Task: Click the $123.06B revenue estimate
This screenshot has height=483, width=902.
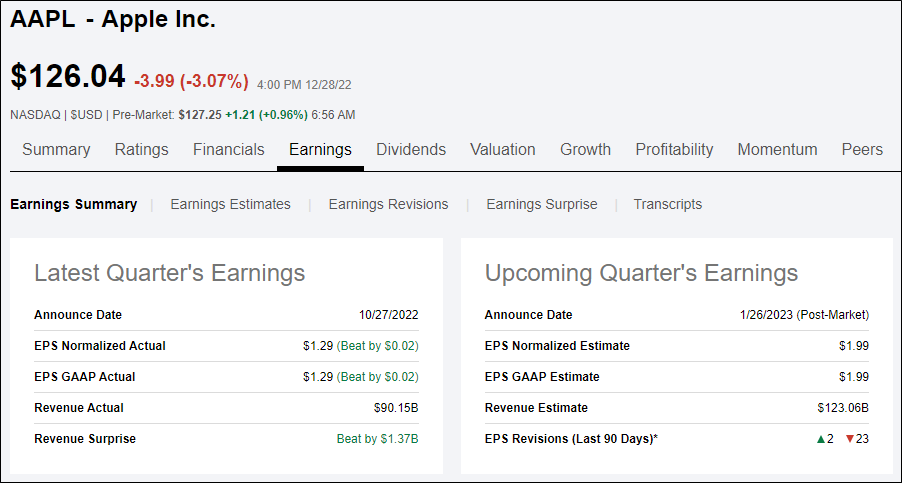Action: coord(843,408)
